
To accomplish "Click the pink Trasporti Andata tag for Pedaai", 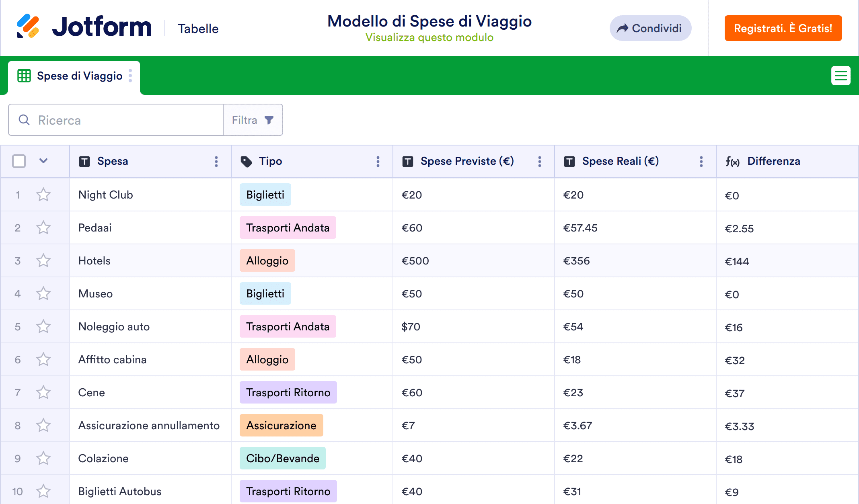I will click(x=288, y=228).
